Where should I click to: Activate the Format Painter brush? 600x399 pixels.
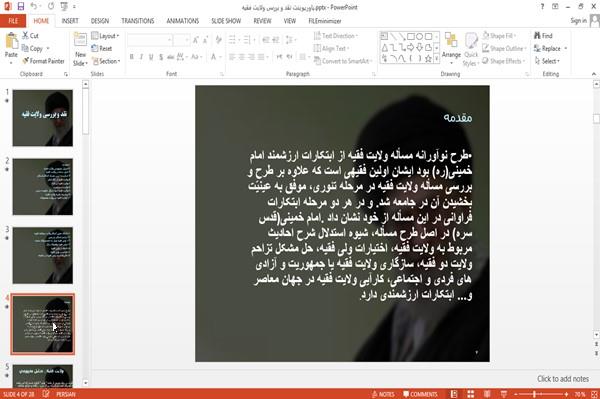tap(26, 61)
